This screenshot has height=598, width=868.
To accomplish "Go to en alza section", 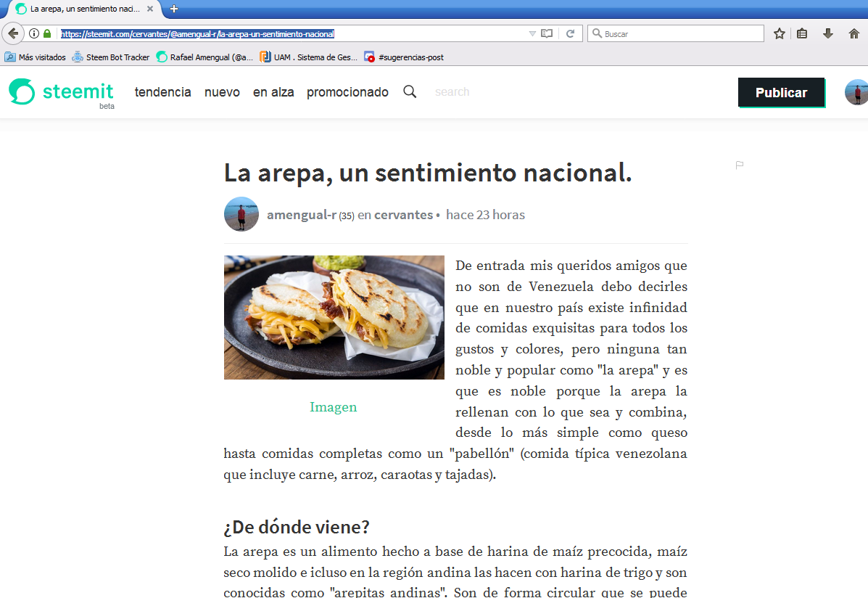I will click(273, 92).
